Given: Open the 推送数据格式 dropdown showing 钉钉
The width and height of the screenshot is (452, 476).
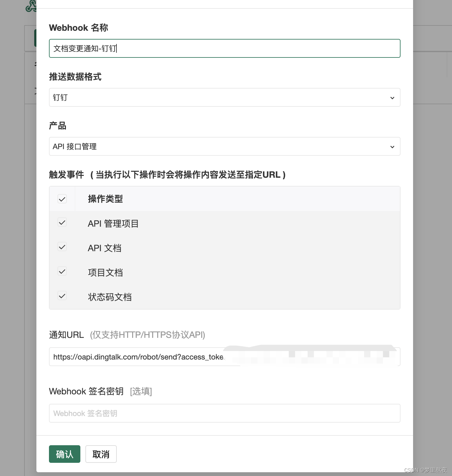Looking at the screenshot, I should (x=224, y=97).
